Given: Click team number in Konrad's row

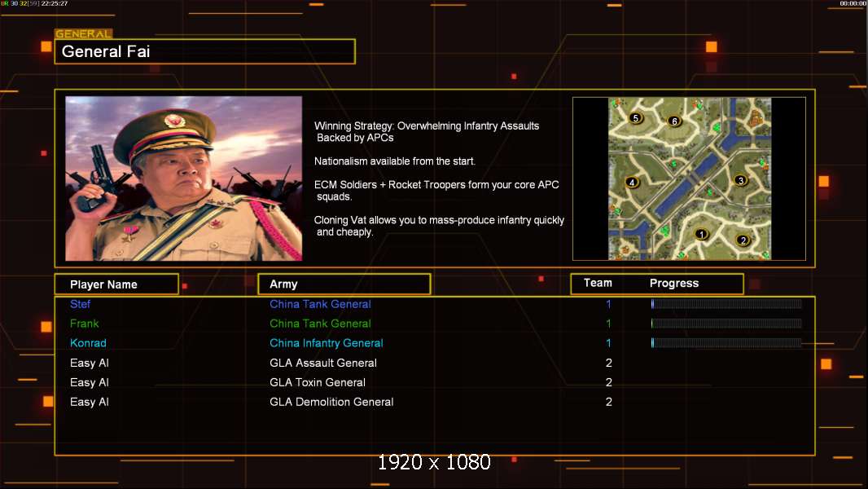Looking at the screenshot, I should pyautogui.click(x=608, y=343).
